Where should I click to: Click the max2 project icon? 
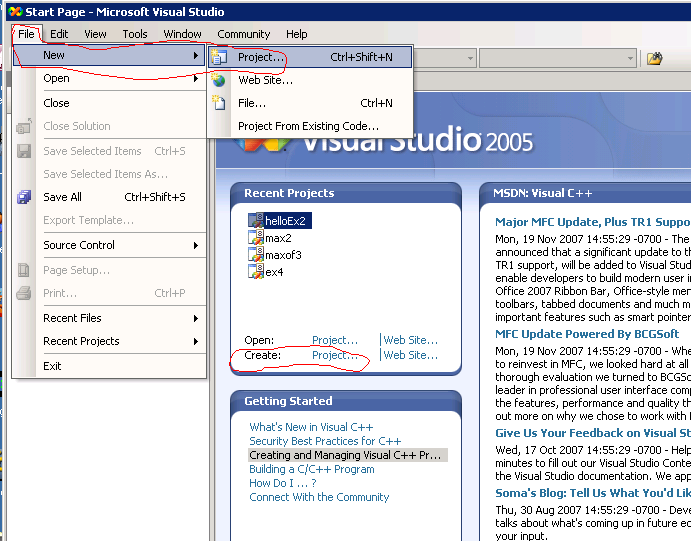pos(256,237)
